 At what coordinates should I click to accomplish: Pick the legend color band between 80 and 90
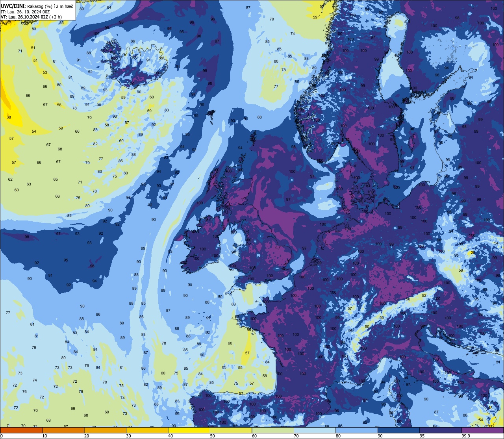coord(357,430)
